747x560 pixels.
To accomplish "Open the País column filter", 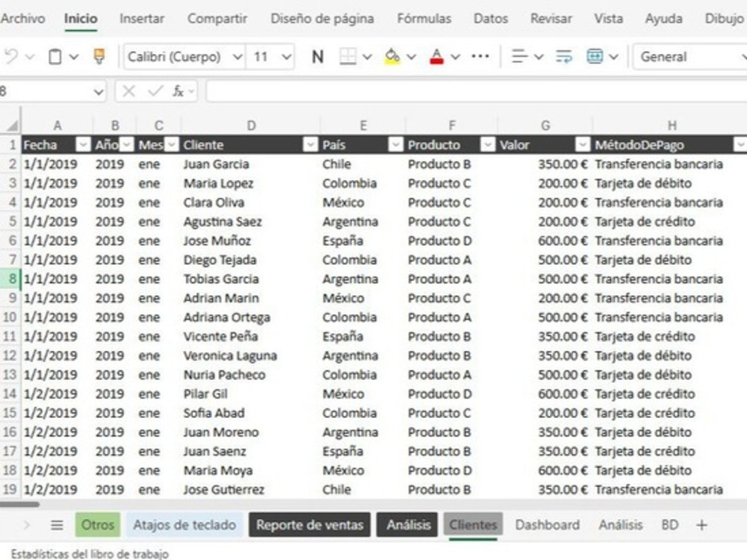I will (395, 144).
